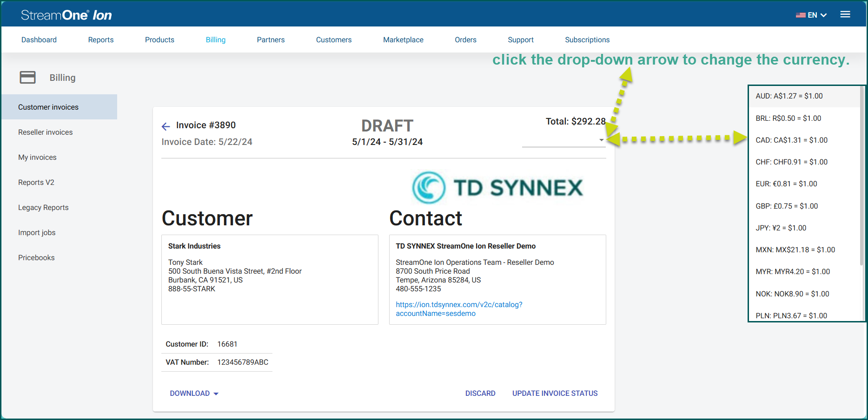Open the Orders tab
Screen dimensions: 868x420
point(465,40)
